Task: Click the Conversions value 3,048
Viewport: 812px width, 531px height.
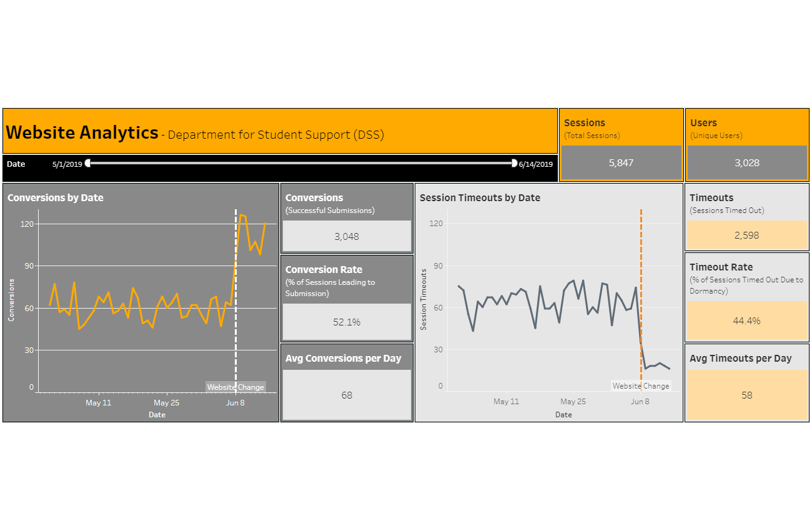Action: tap(347, 236)
